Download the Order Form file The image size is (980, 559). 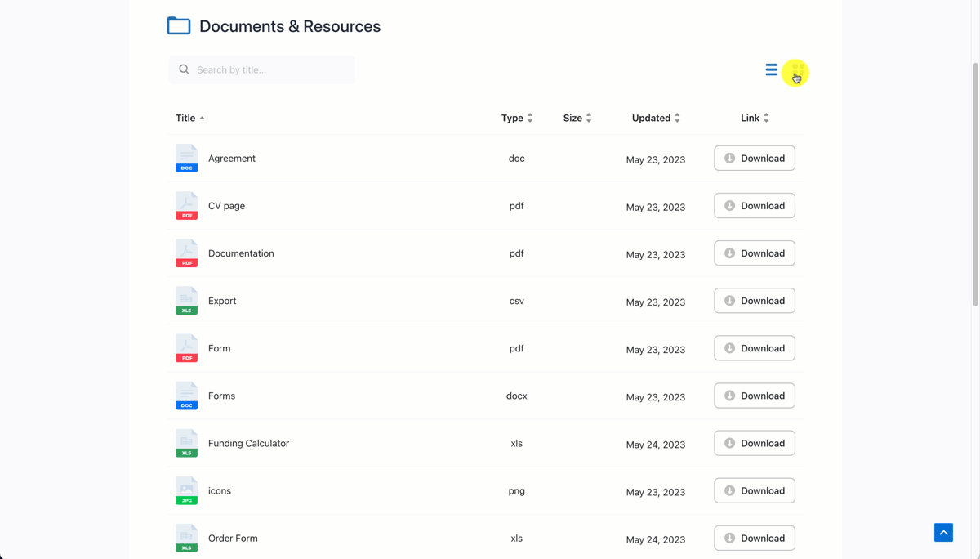[755, 538]
